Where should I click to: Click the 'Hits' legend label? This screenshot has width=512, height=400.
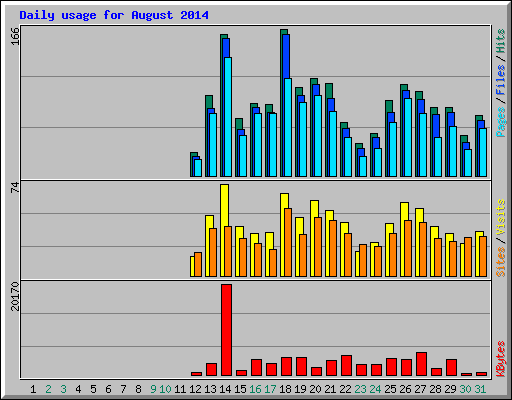(x=500, y=41)
